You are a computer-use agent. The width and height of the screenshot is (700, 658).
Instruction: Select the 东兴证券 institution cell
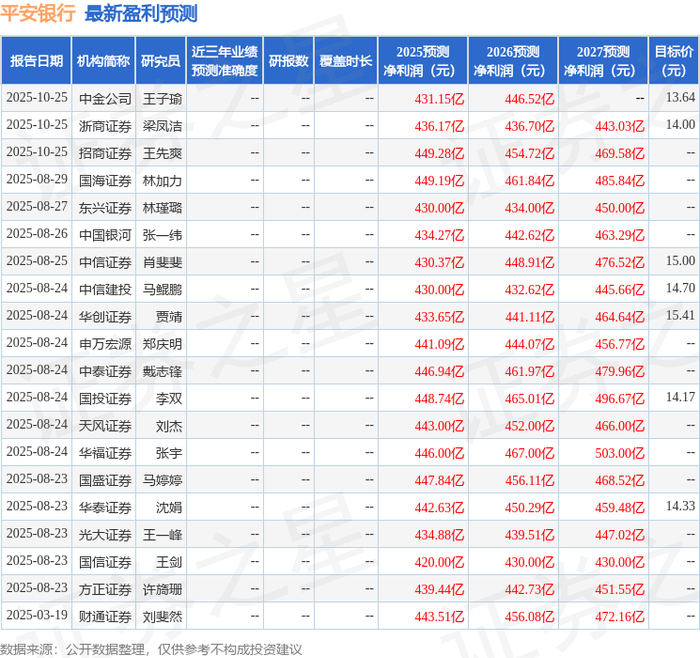[105, 208]
